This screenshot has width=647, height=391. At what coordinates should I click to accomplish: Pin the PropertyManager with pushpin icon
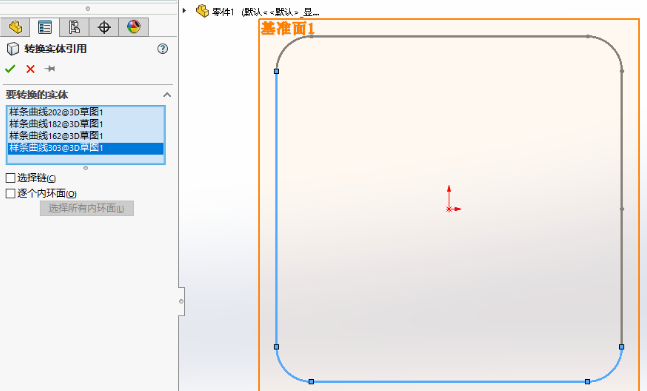pyautogui.click(x=50, y=68)
